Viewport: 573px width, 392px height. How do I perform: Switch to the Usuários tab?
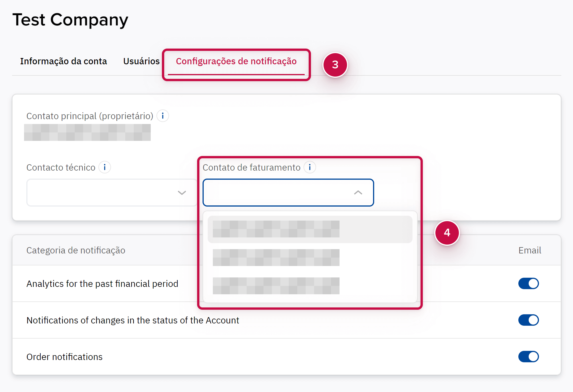141,61
